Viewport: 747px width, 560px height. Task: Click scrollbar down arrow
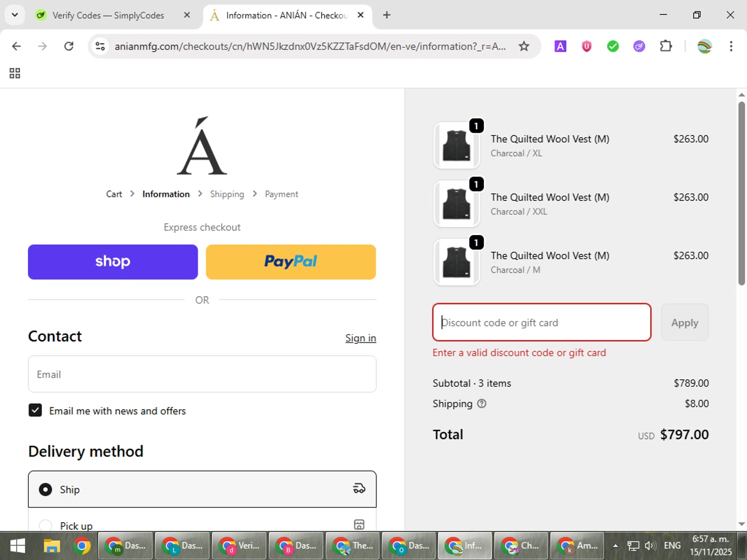click(x=742, y=524)
